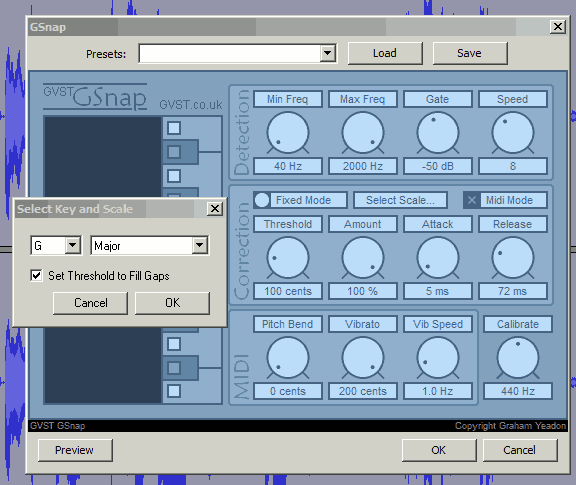Toggle the Fixed Mode round indicator
Viewport: 576px width, 485px height.
coord(262,200)
